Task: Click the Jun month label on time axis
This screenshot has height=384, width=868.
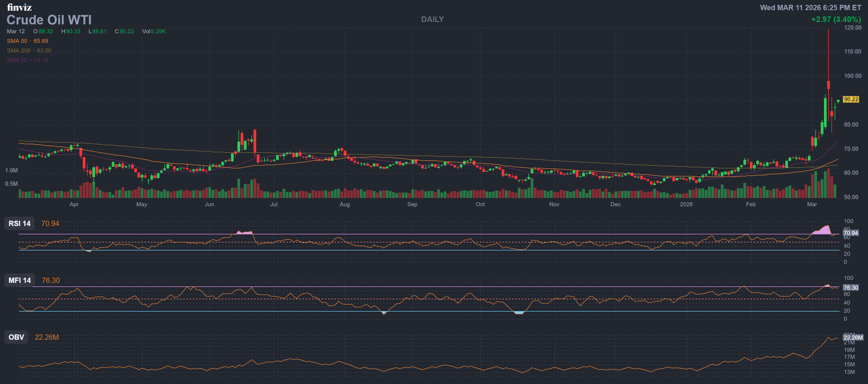Action: 209,204
